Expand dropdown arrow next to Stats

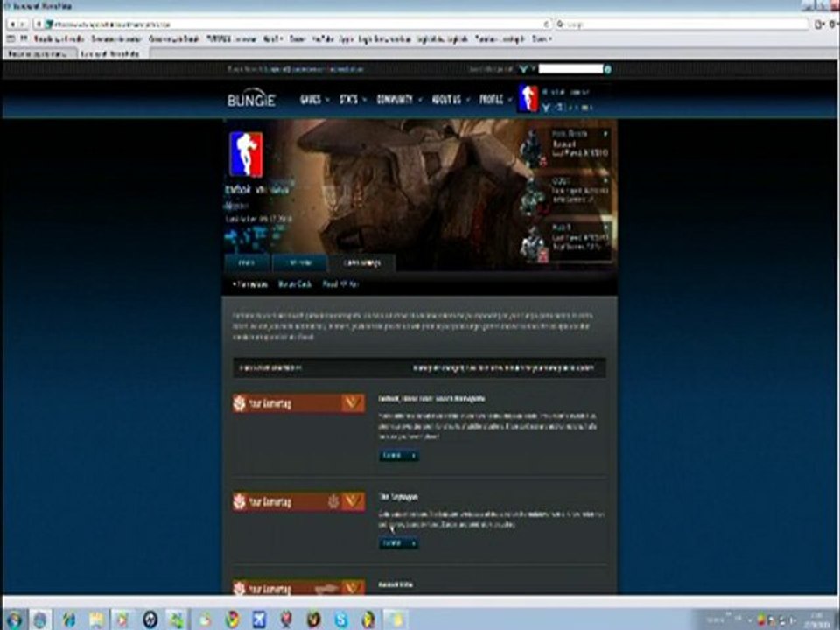(364, 100)
